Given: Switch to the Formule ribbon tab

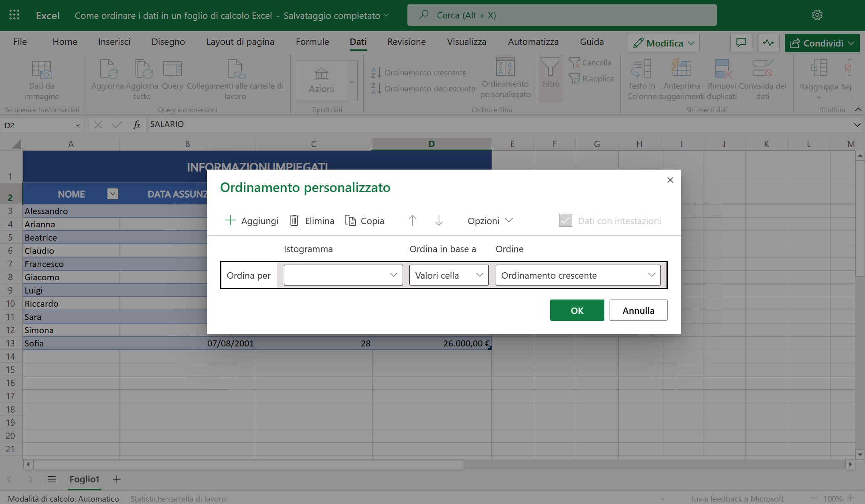Looking at the screenshot, I should 312,42.
